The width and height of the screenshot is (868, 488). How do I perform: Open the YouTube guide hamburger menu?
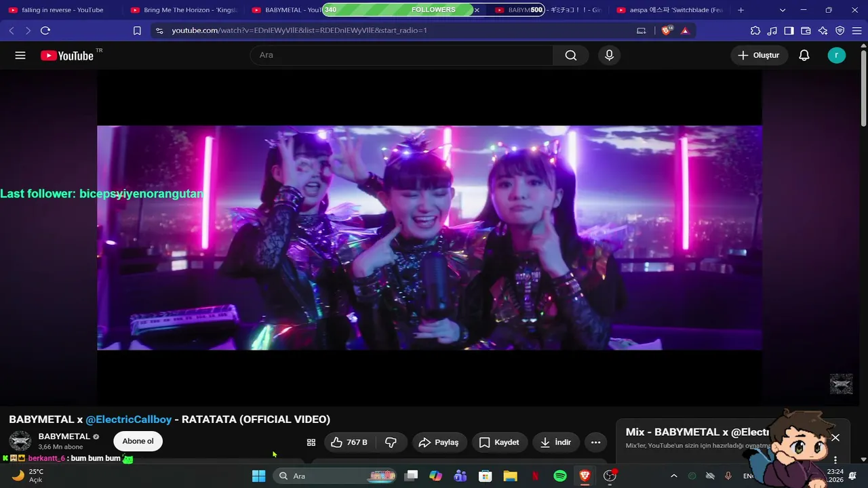click(20, 56)
